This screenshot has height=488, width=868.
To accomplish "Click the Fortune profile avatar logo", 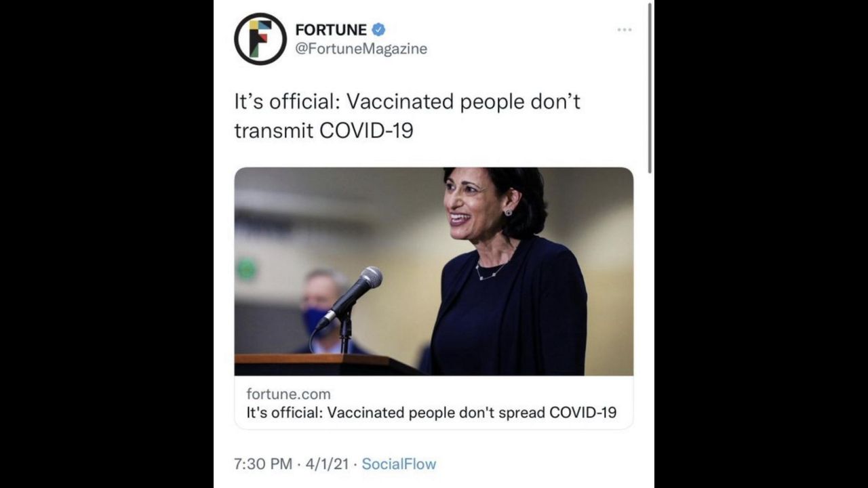I will (260, 39).
